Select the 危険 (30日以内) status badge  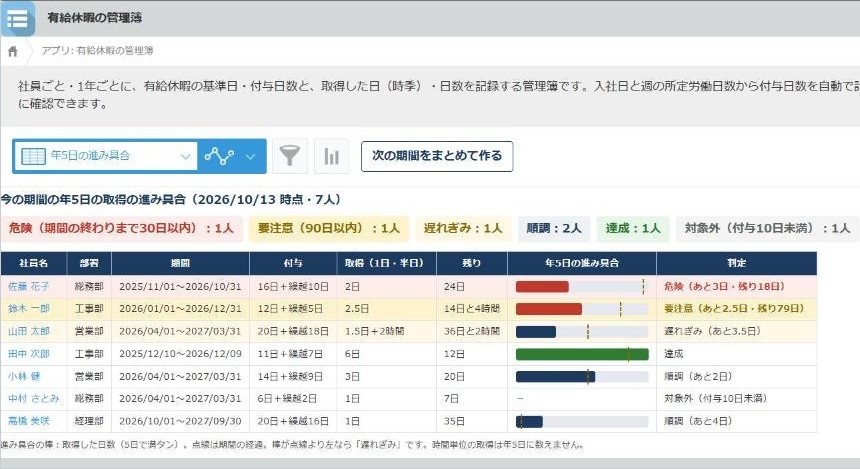coord(121,229)
